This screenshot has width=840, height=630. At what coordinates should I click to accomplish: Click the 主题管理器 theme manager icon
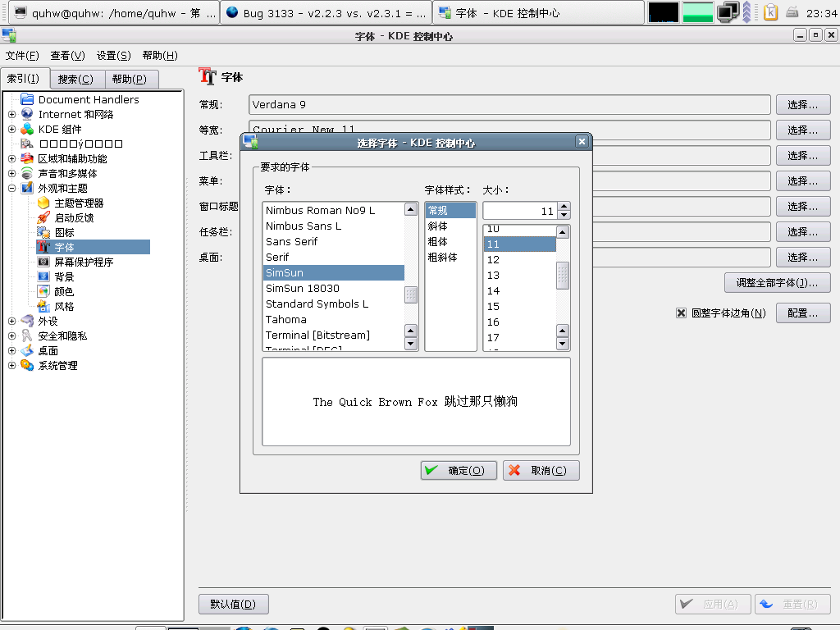coord(43,203)
